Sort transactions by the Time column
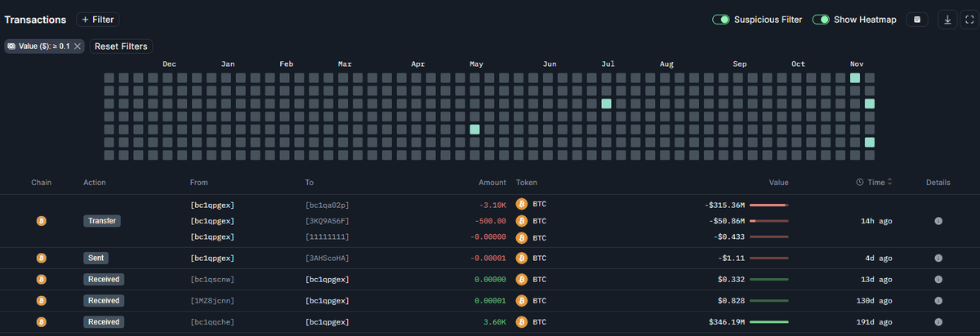The height and width of the screenshot is (336, 980). 874,183
